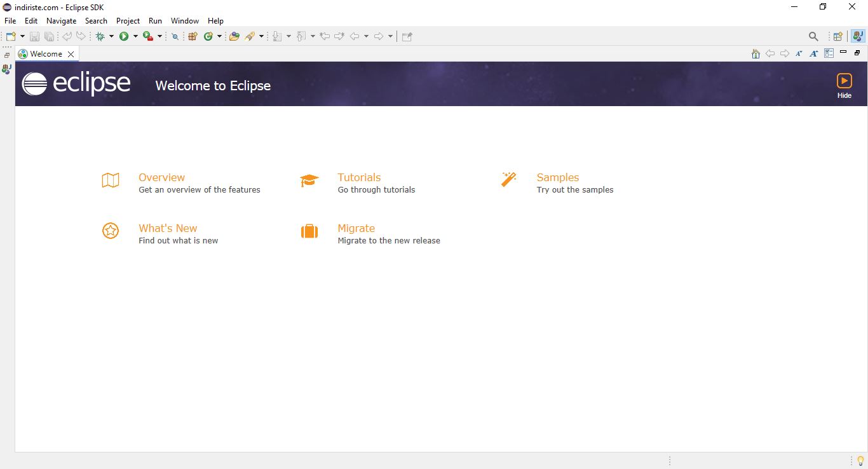Viewport: 868px width, 469px height.
Task: Click the Pin Editor icon
Action: 407,37
